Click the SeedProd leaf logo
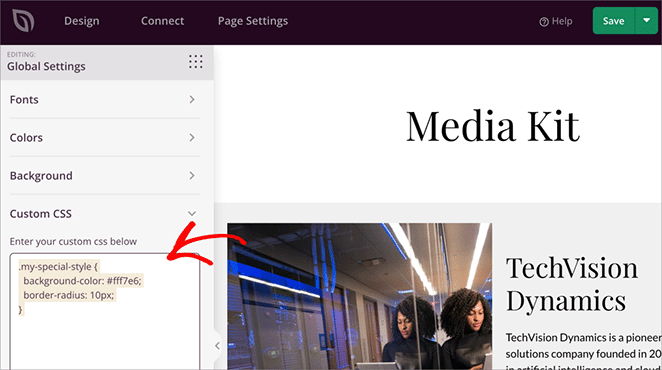 tap(23, 20)
